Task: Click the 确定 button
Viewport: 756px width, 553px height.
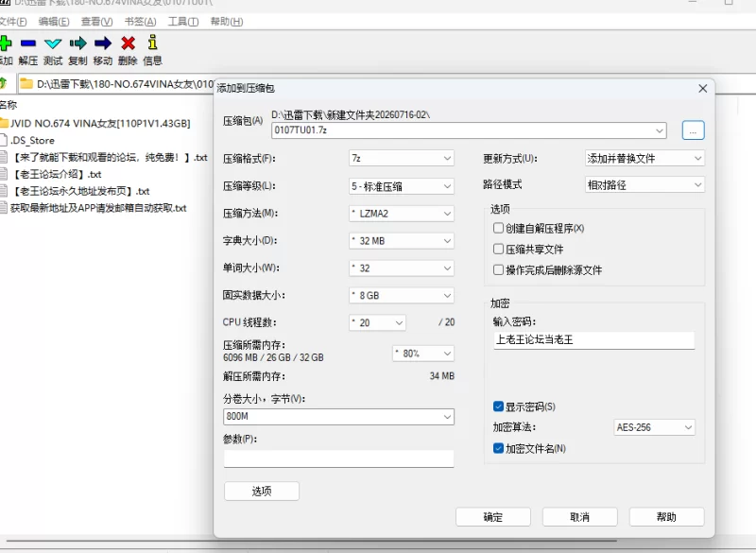Action: click(x=492, y=517)
